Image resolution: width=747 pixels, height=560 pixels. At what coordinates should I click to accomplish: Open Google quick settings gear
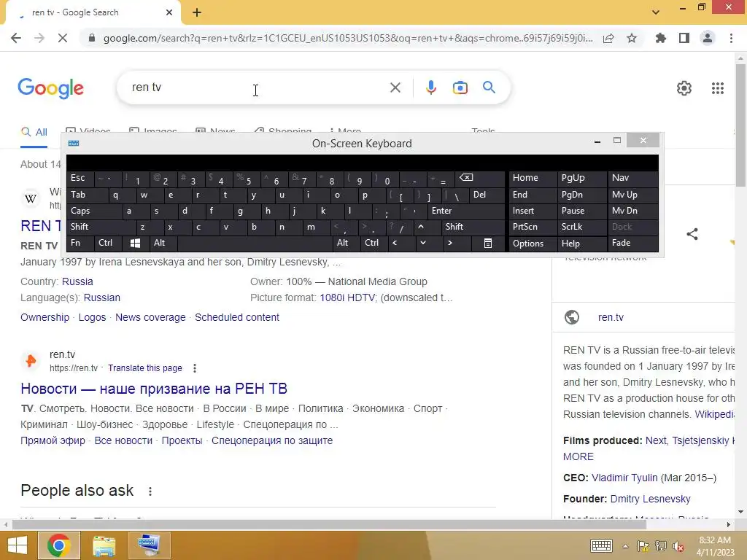(x=684, y=88)
